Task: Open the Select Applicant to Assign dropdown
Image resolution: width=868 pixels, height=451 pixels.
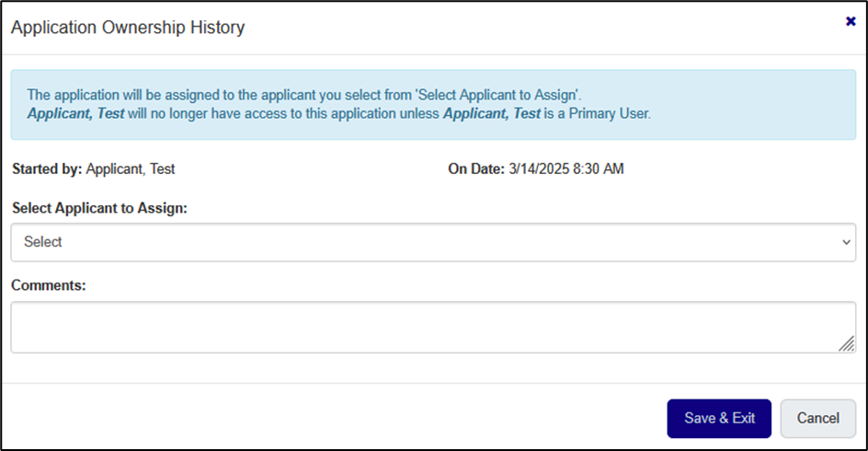Action: pos(432,242)
